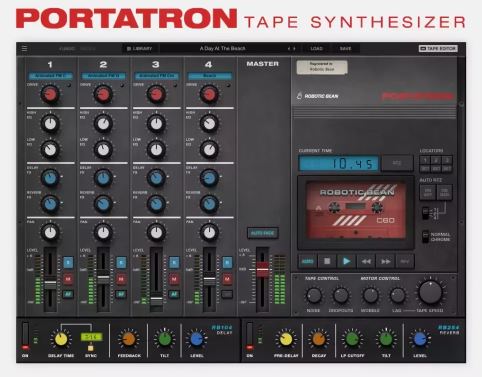Image resolution: width=482 pixels, height=377 pixels.
Task: Open track 1 sample name selector
Action: click(50, 76)
